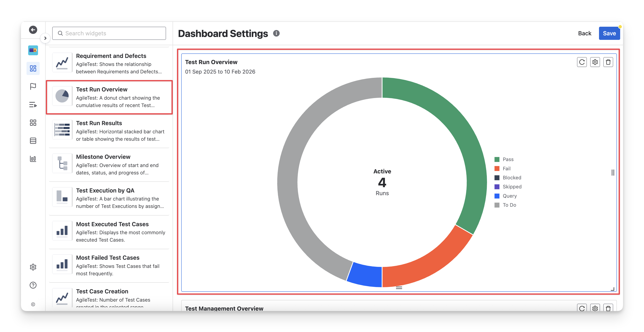The width and height of the screenshot is (644, 332).
Task: Open the sidebar settings gear icon
Action: pyautogui.click(x=33, y=267)
